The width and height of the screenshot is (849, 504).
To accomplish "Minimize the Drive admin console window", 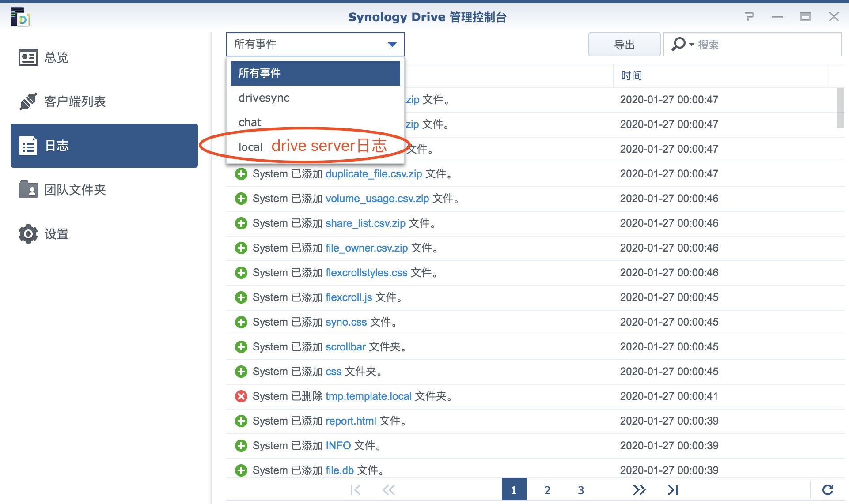I will pos(777,17).
